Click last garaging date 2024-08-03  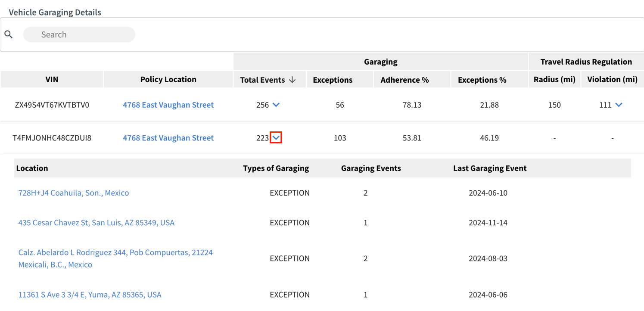coord(488,258)
